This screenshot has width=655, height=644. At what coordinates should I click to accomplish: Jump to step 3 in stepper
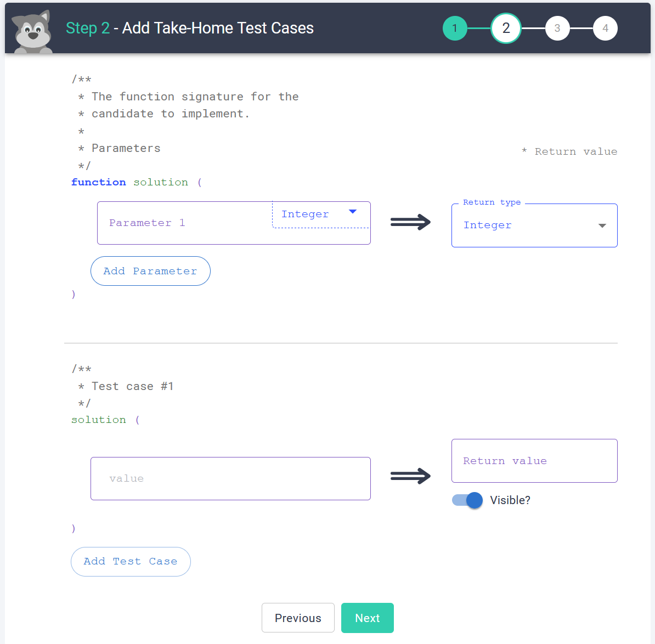557,29
